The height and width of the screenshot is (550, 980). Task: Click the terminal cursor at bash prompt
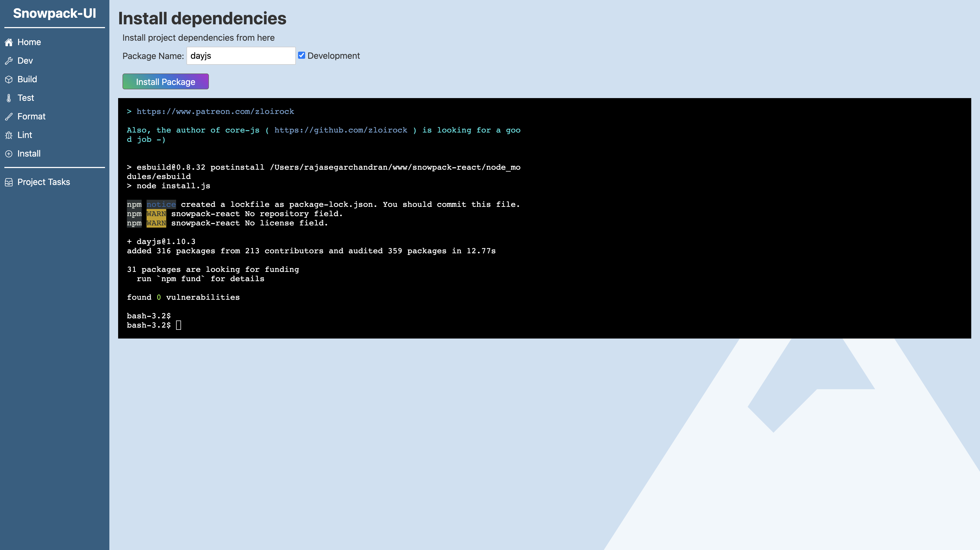179,325
